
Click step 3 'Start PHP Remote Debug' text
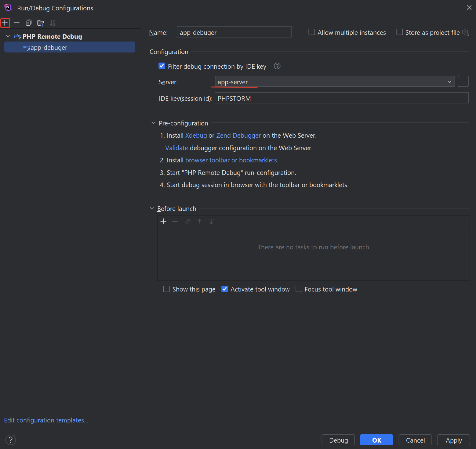coord(228,173)
